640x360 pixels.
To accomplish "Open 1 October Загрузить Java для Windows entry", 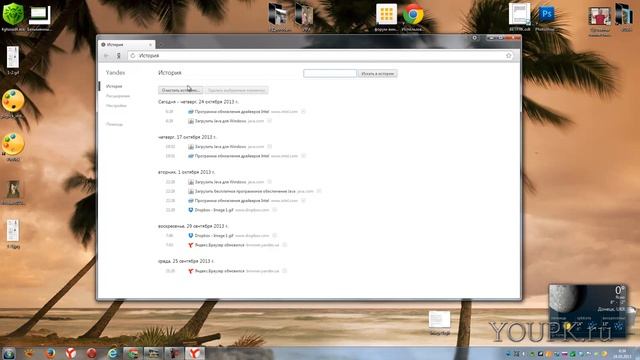I will pos(220,182).
